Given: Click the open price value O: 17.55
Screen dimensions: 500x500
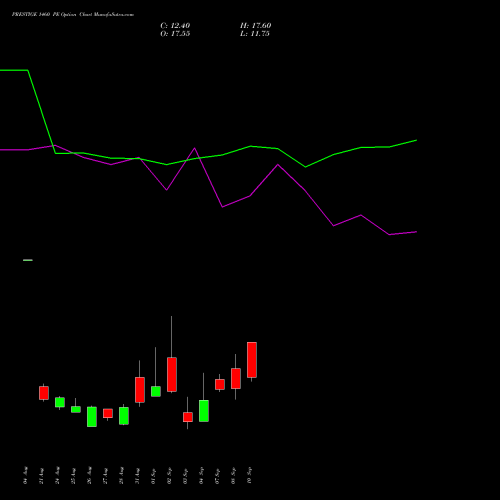Looking at the screenshot, I should tap(175, 34).
